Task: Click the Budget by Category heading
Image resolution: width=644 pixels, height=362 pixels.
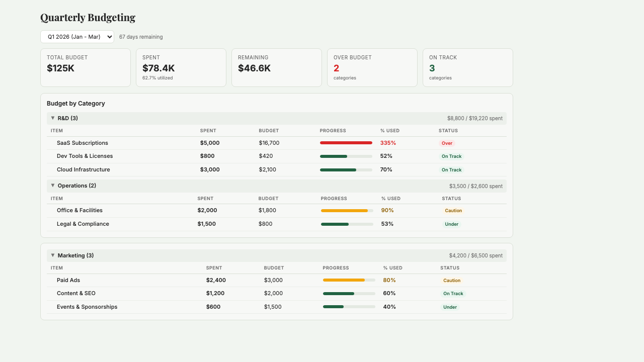Action: tap(76, 104)
